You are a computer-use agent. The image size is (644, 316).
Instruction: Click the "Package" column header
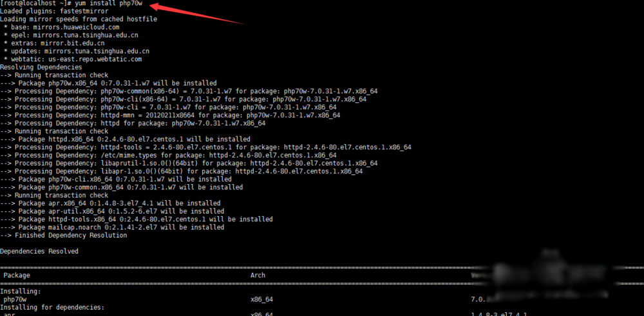pos(17,275)
